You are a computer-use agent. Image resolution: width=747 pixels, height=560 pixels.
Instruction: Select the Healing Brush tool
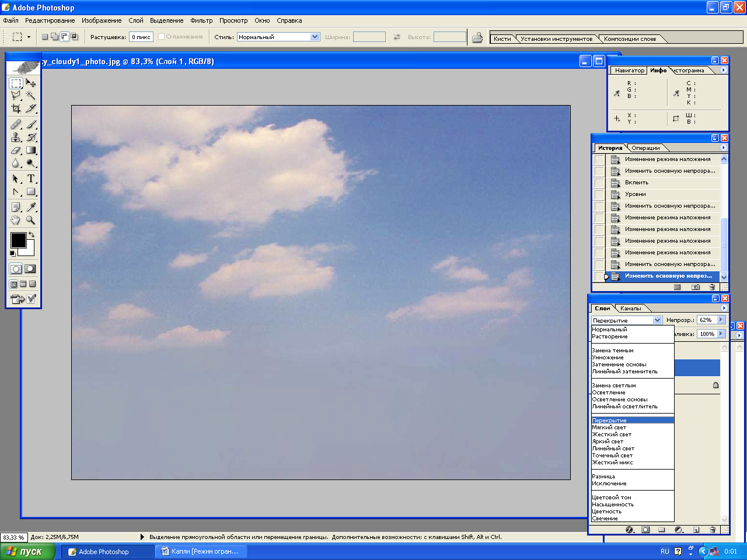pos(16,124)
